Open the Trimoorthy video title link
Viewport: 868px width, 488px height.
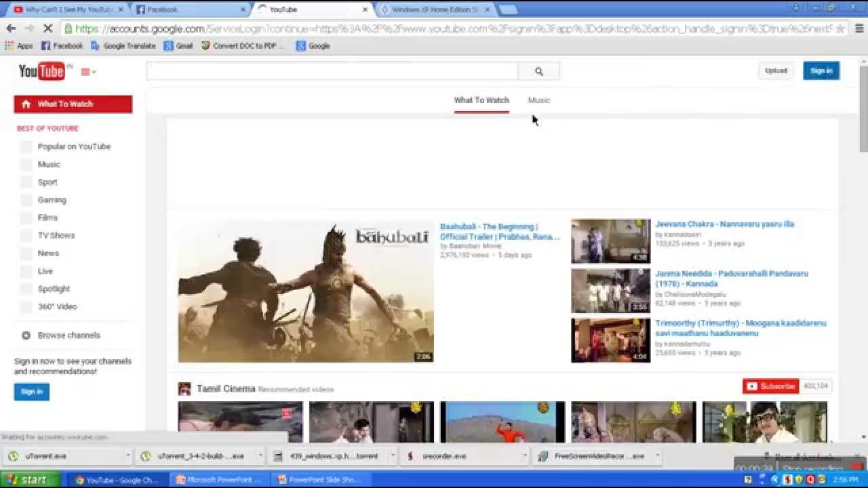[x=741, y=328]
